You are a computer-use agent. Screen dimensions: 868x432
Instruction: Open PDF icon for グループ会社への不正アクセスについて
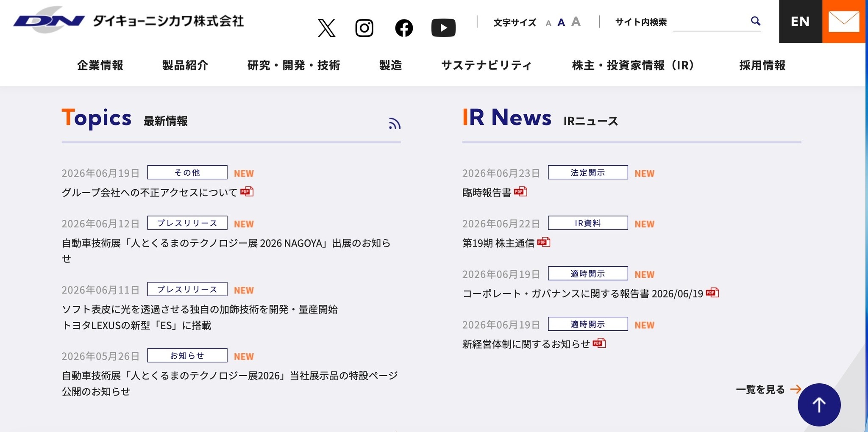(x=247, y=191)
